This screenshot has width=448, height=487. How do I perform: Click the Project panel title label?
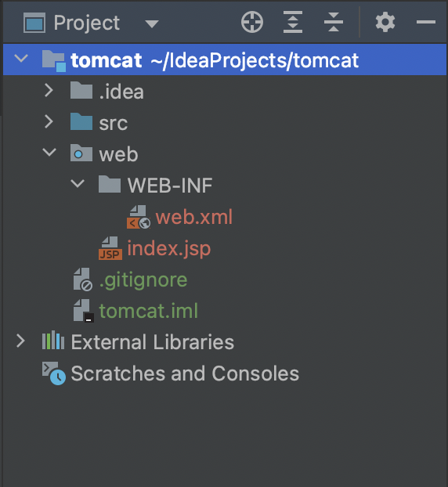tap(87, 23)
